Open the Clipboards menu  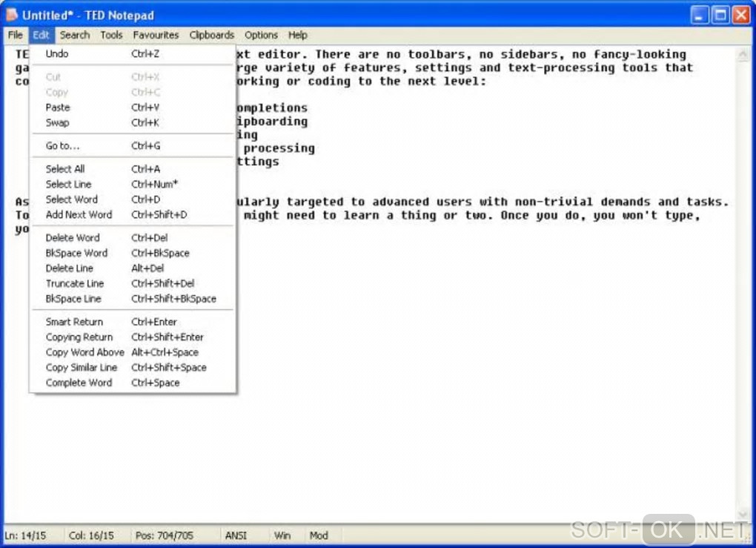[212, 35]
